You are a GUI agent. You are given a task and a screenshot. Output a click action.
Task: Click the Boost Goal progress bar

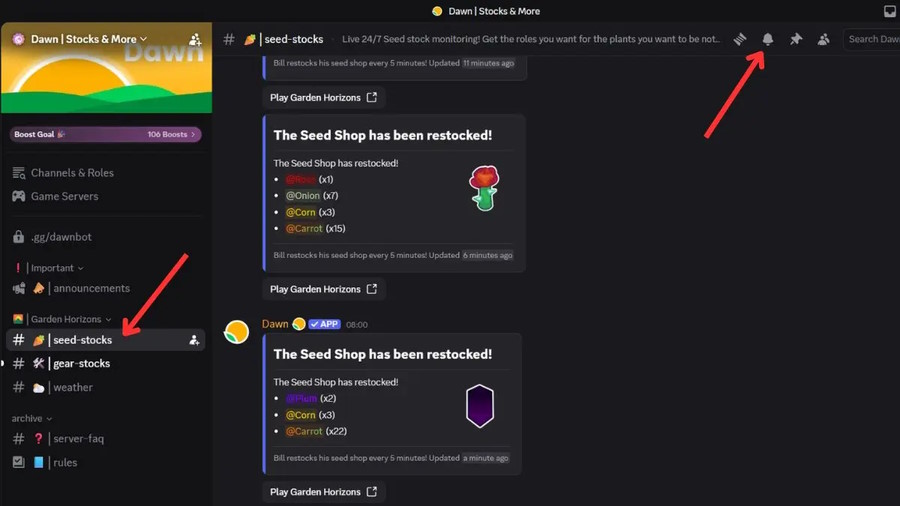105,134
